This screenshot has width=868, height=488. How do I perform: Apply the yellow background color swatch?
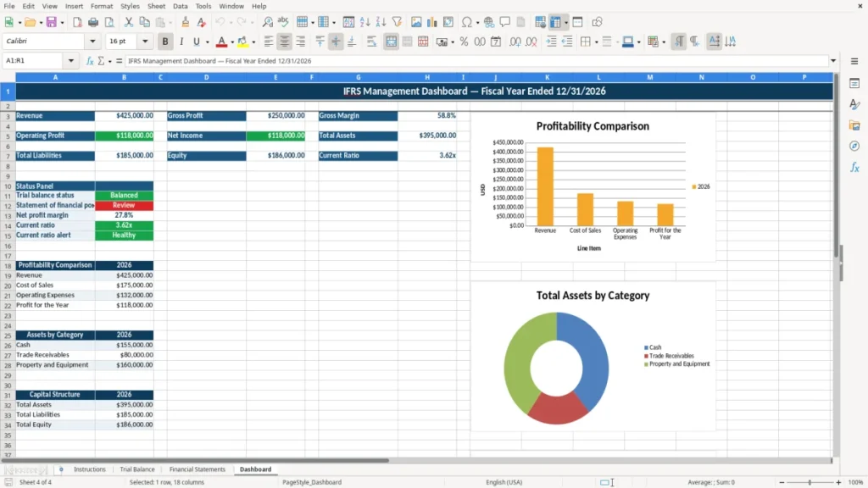click(x=242, y=42)
